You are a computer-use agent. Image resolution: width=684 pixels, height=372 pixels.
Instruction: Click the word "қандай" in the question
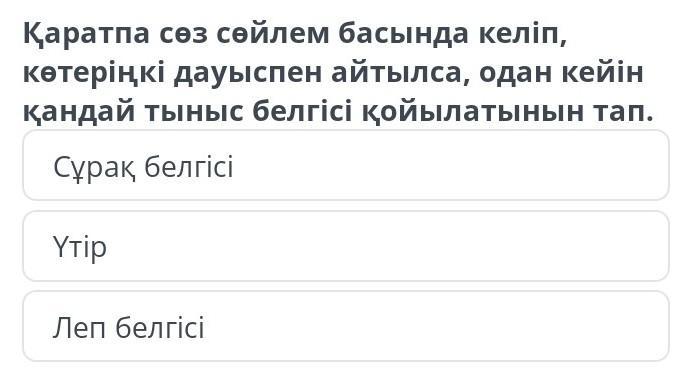79,112
